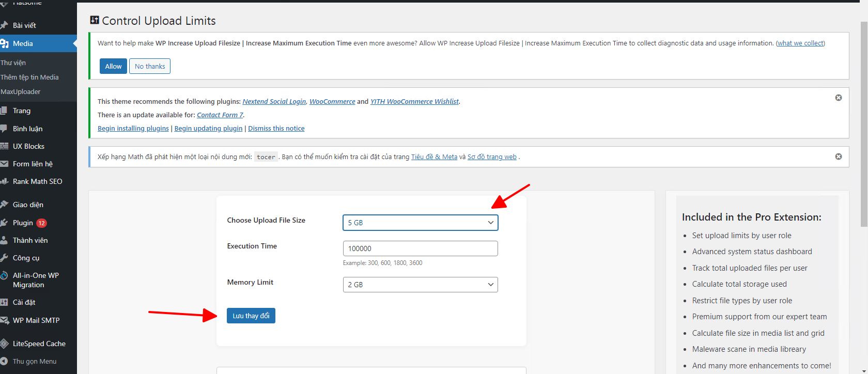Image resolution: width=868 pixels, height=374 pixels.
Task: Click Begin installing plugins link
Action: click(133, 129)
